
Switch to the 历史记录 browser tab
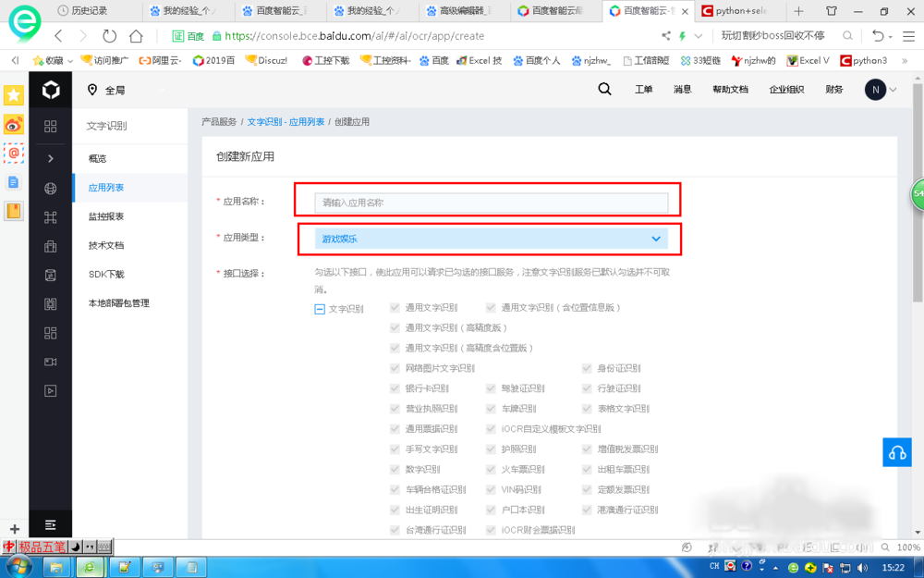[91, 11]
